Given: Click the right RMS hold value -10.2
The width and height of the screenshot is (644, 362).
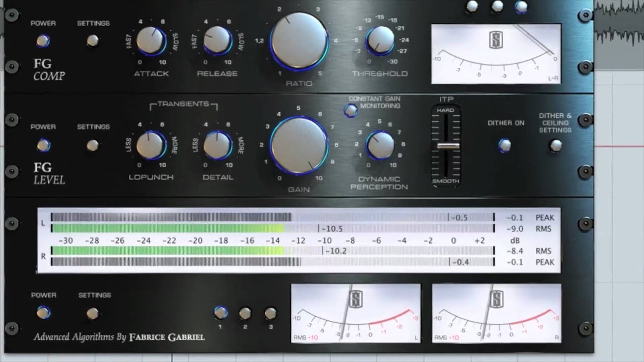Looking at the screenshot, I should 336,250.
